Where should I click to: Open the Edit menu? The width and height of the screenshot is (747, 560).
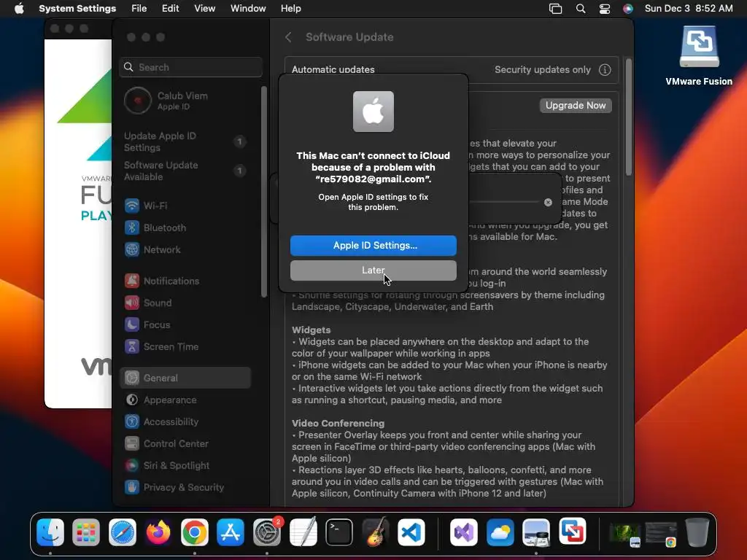click(x=171, y=9)
